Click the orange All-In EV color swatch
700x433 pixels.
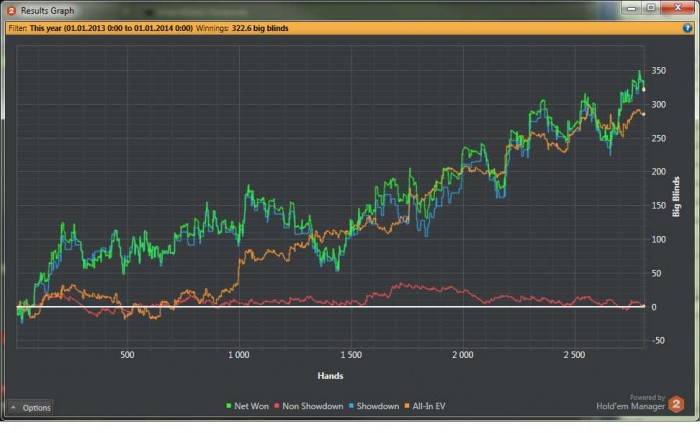click(407, 406)
